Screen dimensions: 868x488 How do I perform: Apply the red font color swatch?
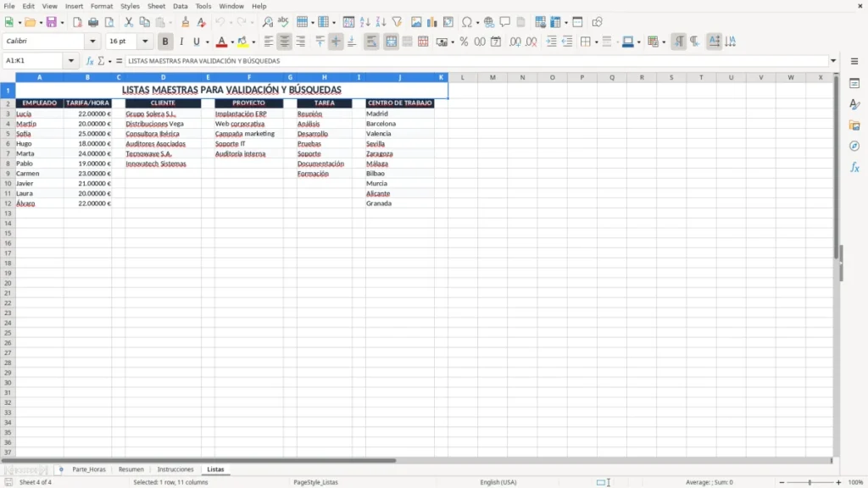point(221,42)
